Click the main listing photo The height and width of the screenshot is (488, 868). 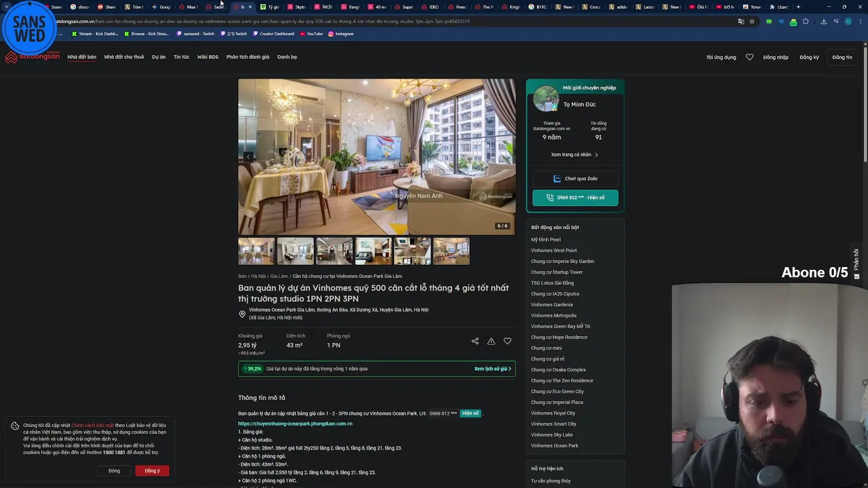pyautogui.click(x=376, y=157)
